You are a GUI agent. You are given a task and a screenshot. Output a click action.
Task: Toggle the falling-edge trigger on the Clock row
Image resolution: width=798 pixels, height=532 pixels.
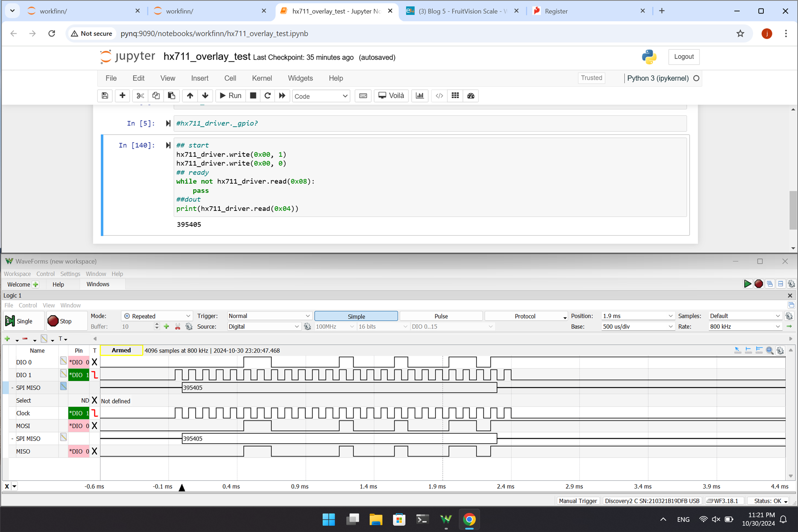click(x=94, y=413)
